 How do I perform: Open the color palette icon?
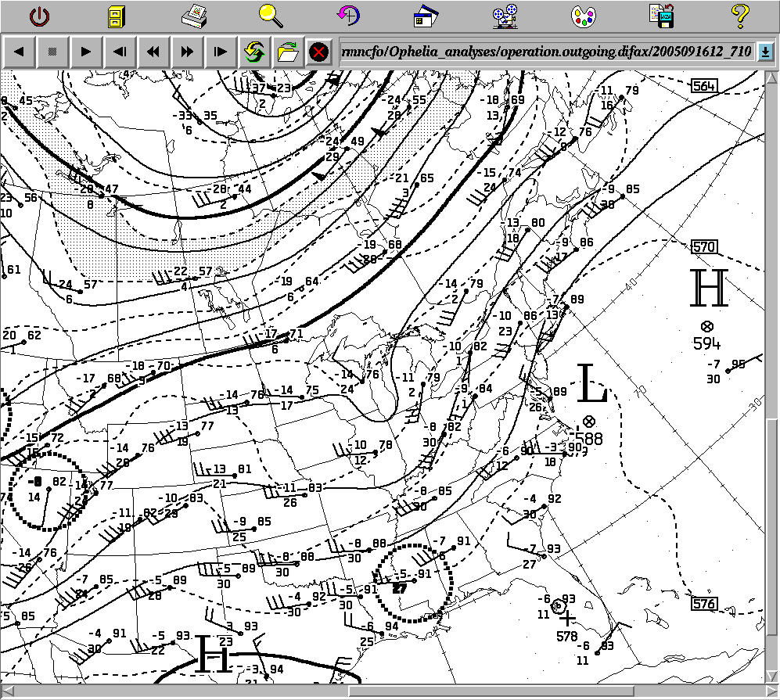(583, 15)
